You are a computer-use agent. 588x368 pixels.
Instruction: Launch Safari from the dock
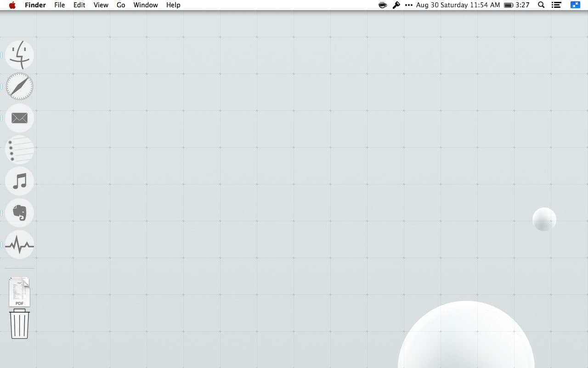point(19,86)
